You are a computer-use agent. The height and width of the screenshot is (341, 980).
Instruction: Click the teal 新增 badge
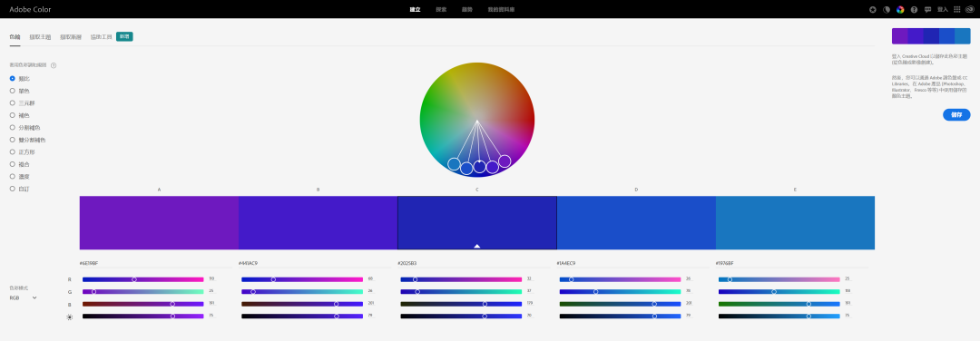pos(124,37)
